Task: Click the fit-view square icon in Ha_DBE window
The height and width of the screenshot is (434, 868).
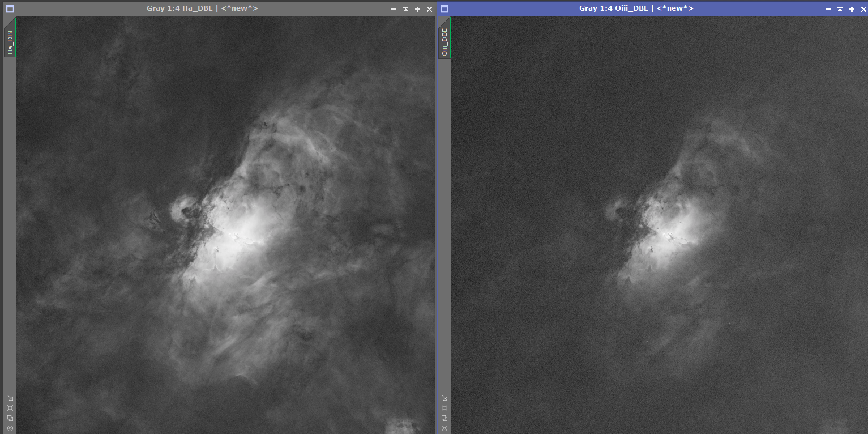Action: 10,408
